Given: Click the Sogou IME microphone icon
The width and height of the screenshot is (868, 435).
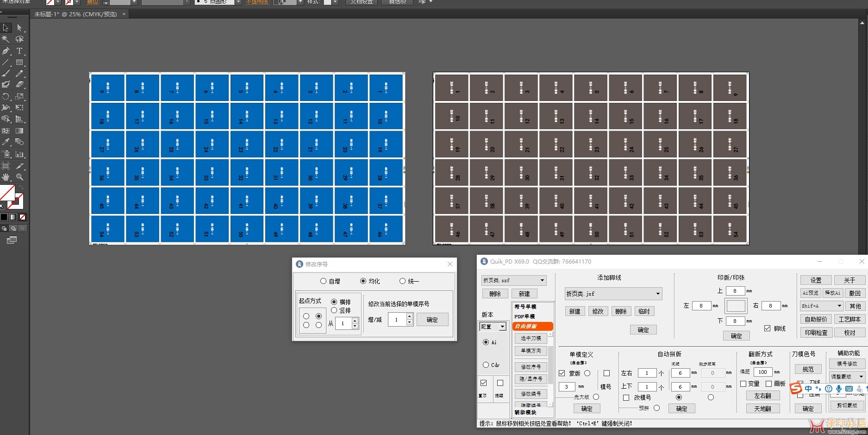Looking at the screenshot, I should 839,389.
